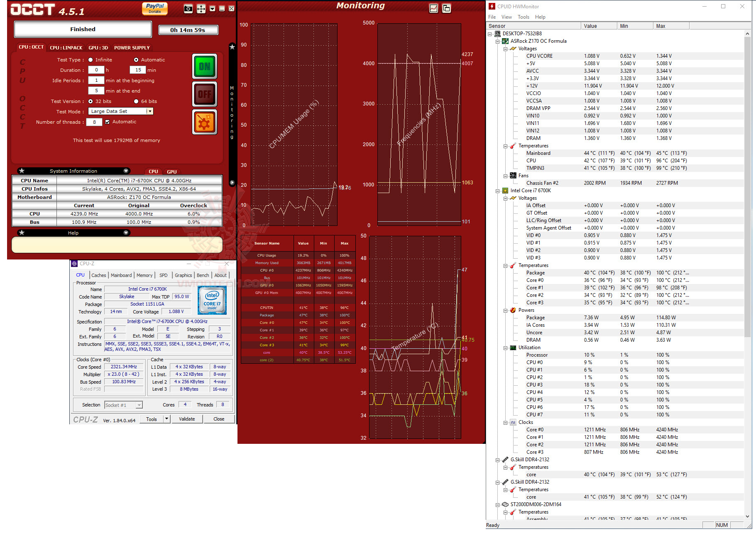756x536 pixels.
Task: Click the arrow at the Monitoring strip bottom
Action: coord(232,183)
